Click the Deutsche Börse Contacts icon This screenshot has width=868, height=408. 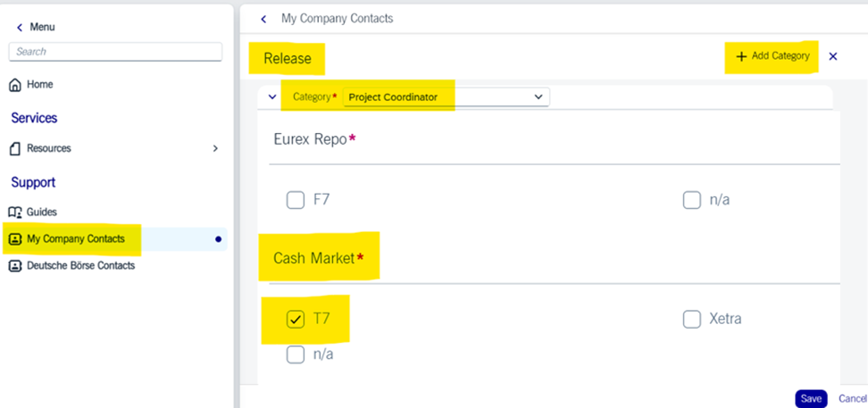pos(15,266)
